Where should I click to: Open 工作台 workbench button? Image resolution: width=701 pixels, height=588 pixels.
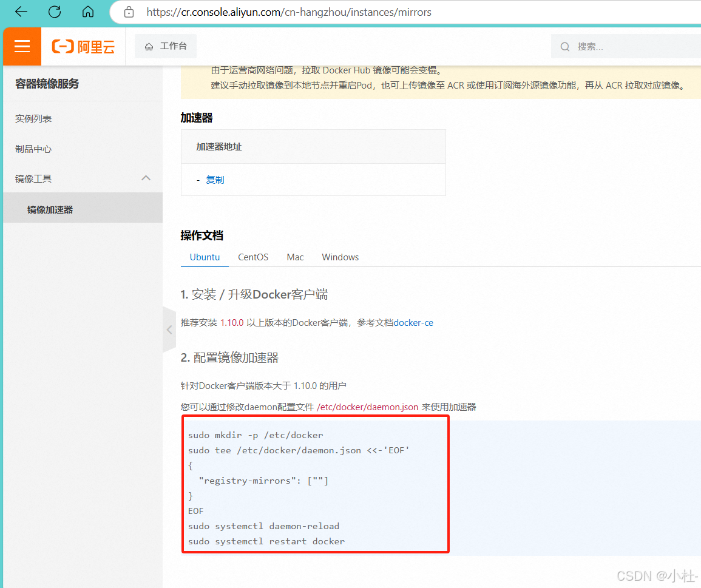click(x=166, y=46)
